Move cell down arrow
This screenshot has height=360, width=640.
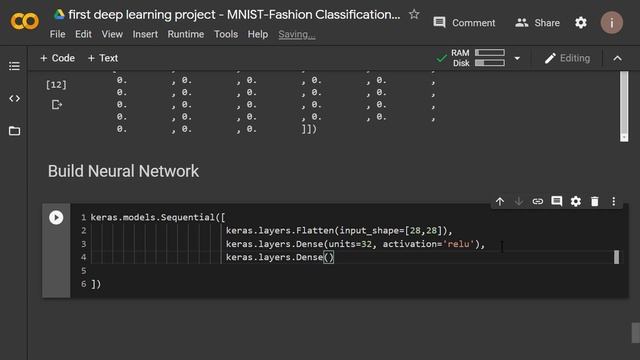(x=518, y=201)
